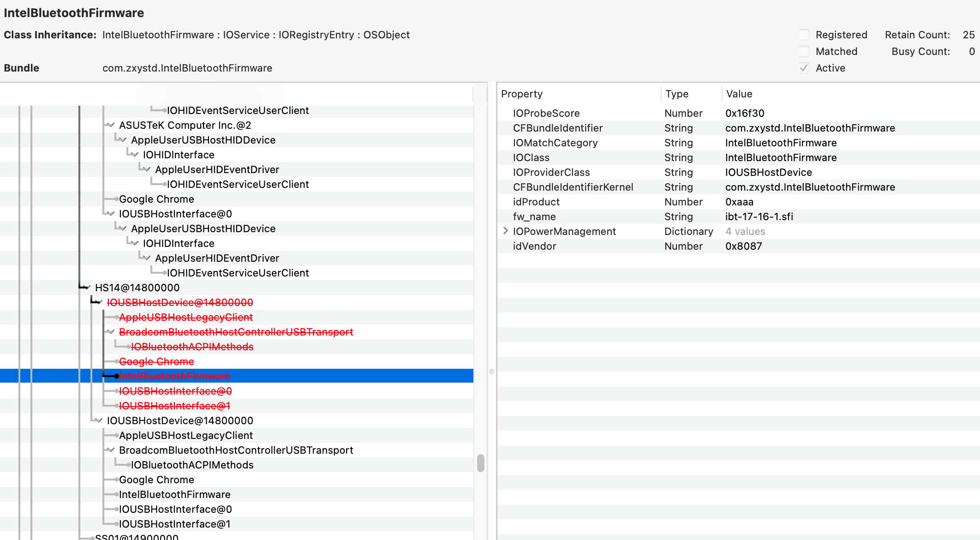Enable the Matched checkbox
980x540 pixels.
coord(804,51)
